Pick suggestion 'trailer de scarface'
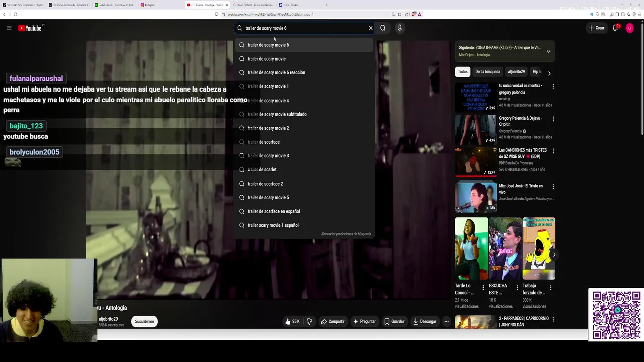The height and width of the screenshot is (362, 644). [x=305, y=142]
